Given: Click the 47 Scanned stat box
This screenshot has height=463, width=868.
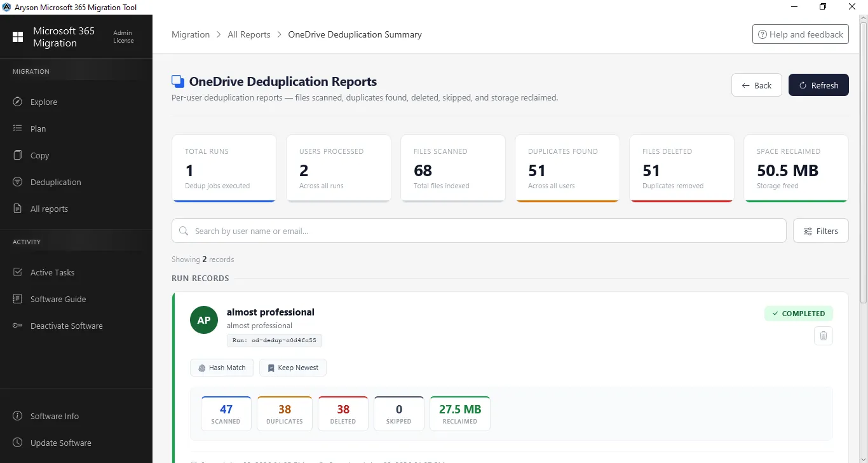Looking at the screenshot, I should coord(226,413).
